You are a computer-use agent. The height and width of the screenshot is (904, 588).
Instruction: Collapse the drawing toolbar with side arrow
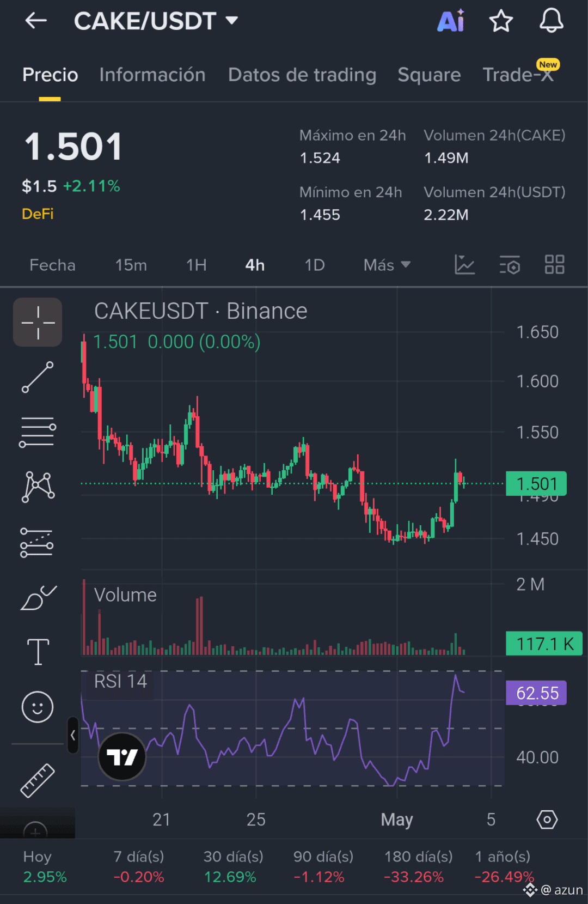(73, 735)
